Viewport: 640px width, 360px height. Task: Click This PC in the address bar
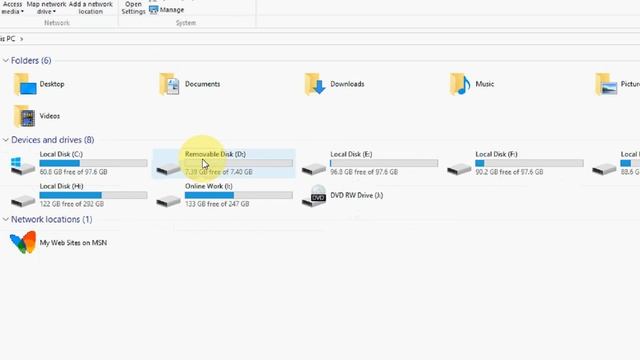(x=7, y=39)
